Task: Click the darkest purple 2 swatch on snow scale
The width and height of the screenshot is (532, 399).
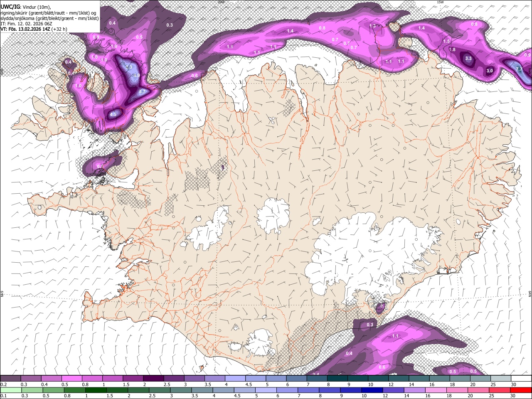Action: [x=153, y=378]
